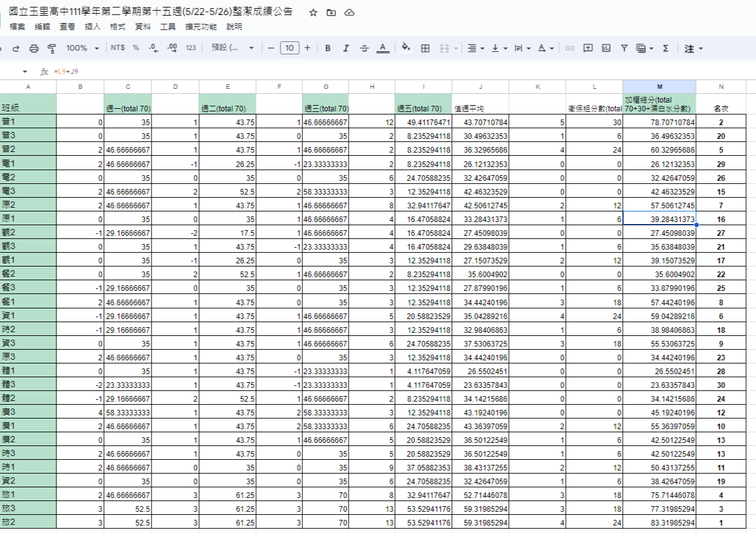
Task: Star this spreadsheet document
Action: coord(313,13)
